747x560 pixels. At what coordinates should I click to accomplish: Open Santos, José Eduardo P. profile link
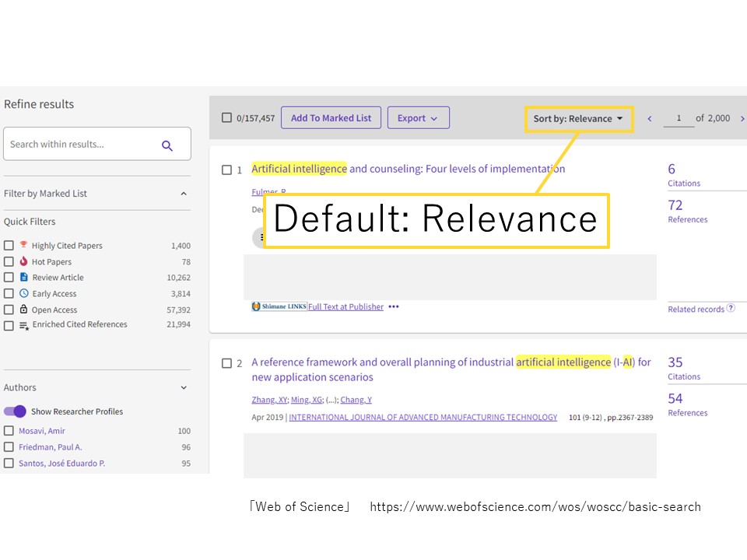tap(62, 463)
